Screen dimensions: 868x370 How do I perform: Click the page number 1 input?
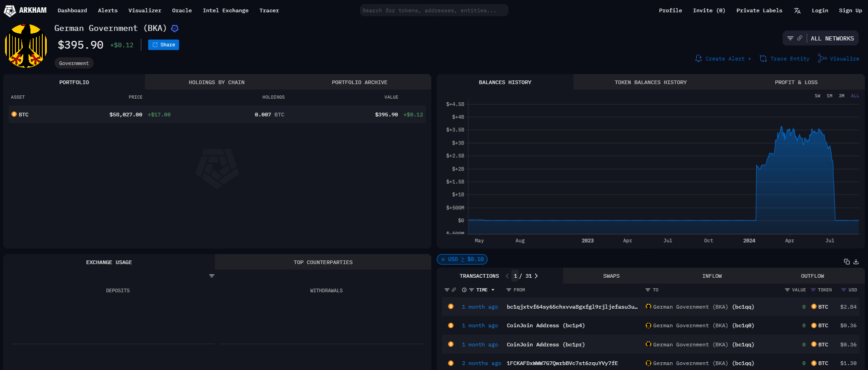click(x=515, y=276)
